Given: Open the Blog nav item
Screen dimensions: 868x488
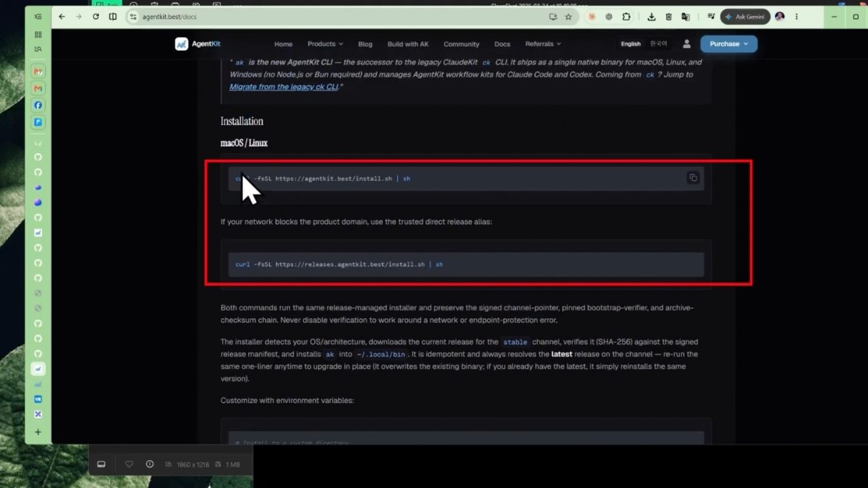Looking at the screenshot, I should coord(365,44).
